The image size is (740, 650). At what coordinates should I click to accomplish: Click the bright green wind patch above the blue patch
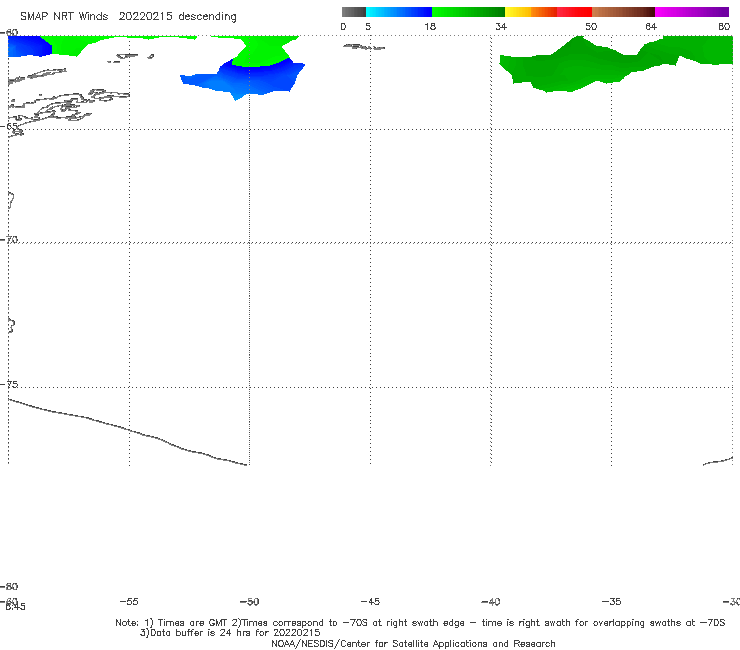click(x=262, y=52)
